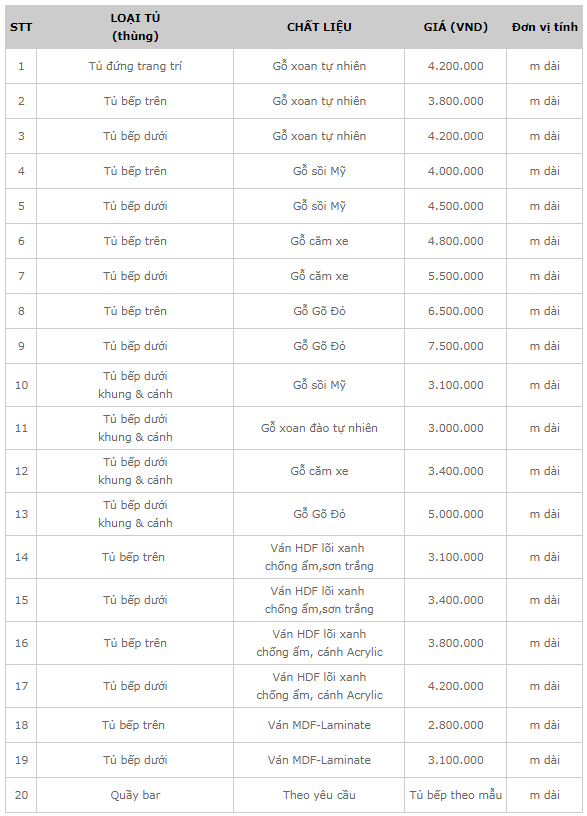This screenshot has width=587, height=816.
Task: Click the CHẤT LIỆU column header
Action: [319, 27]
